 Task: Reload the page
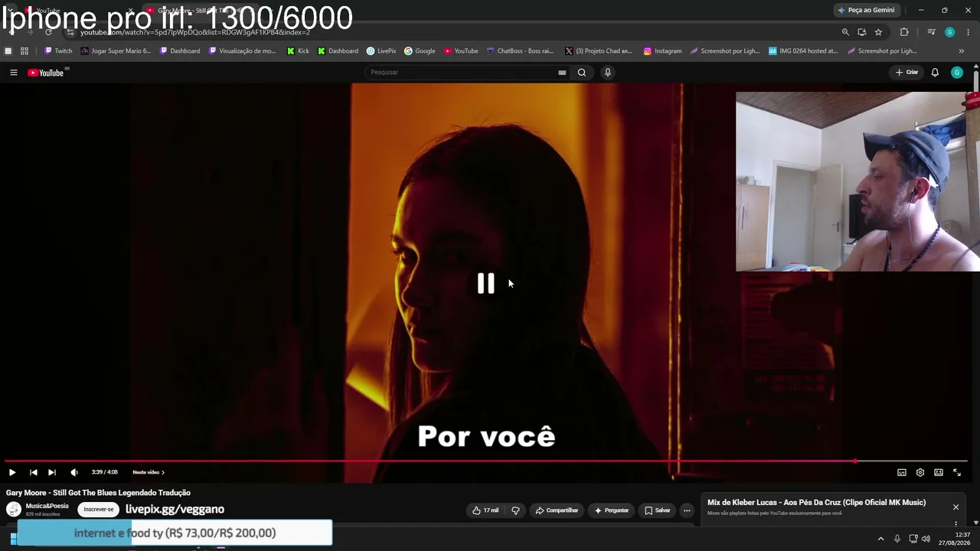[48, 32]
